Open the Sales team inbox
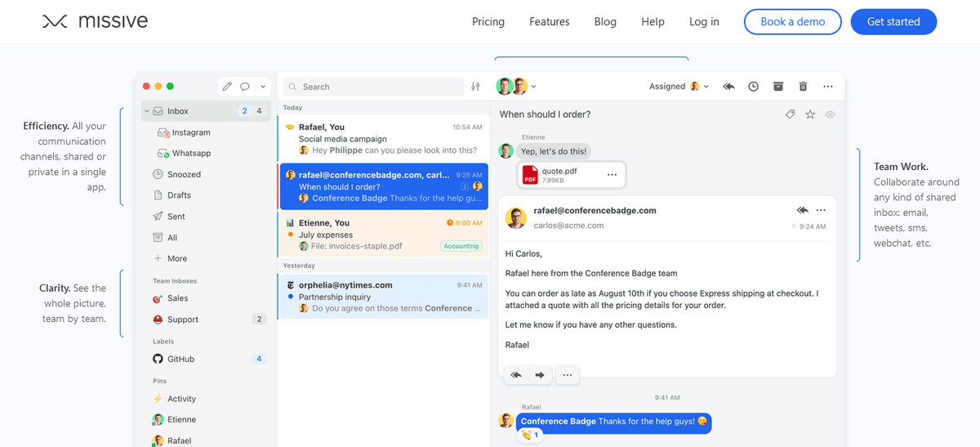 177,298
